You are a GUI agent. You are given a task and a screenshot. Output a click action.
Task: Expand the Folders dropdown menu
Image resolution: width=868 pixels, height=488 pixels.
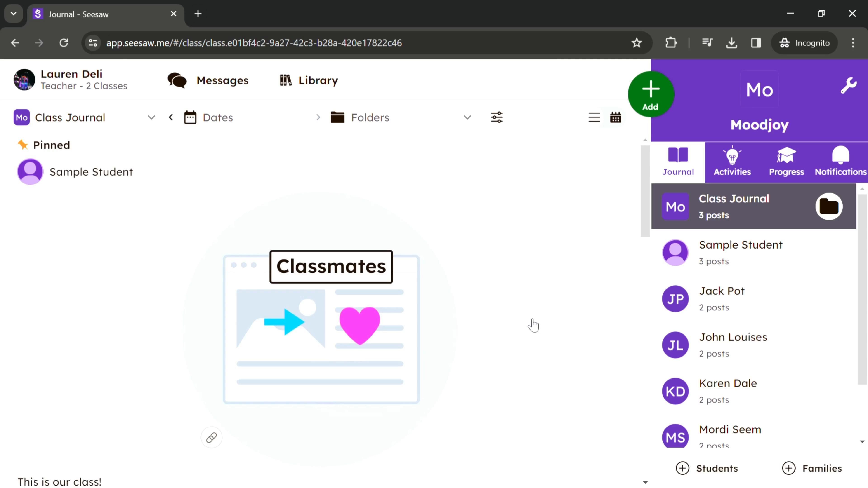click(468, 117)
